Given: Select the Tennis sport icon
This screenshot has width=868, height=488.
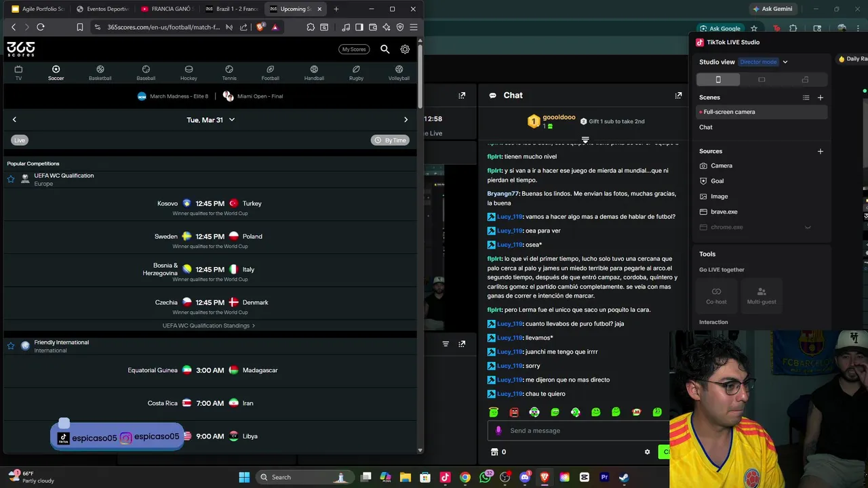Looking at the screenshot, I should [229, 73].
